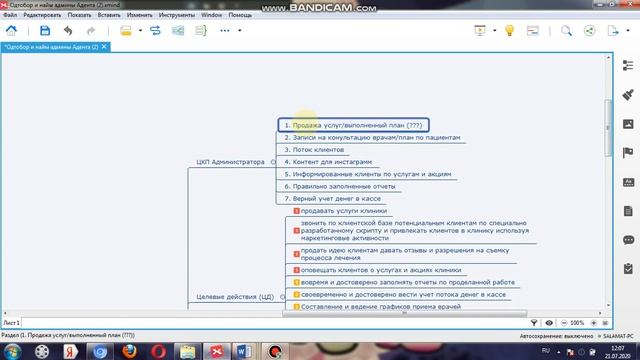Screen dimensions: 640x360
Task: Open the Вставить menu
Action: pyautogui.click(x=109, y=15)
